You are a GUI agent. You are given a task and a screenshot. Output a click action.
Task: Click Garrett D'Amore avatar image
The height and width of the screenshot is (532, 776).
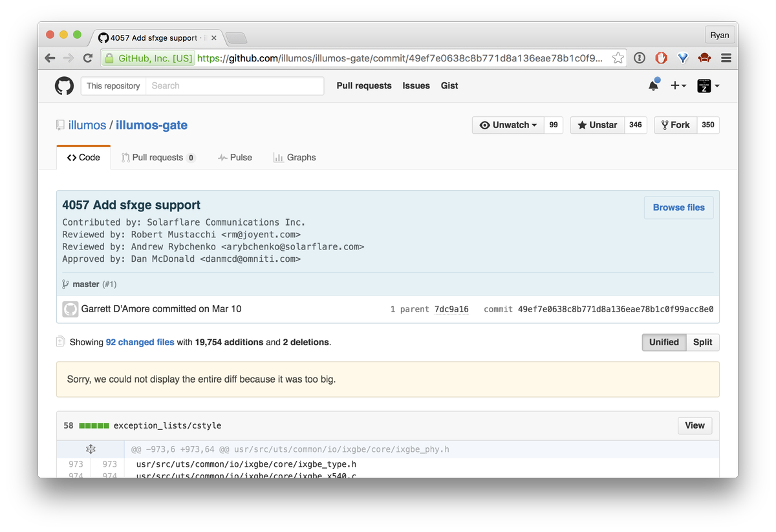(70, 309)
